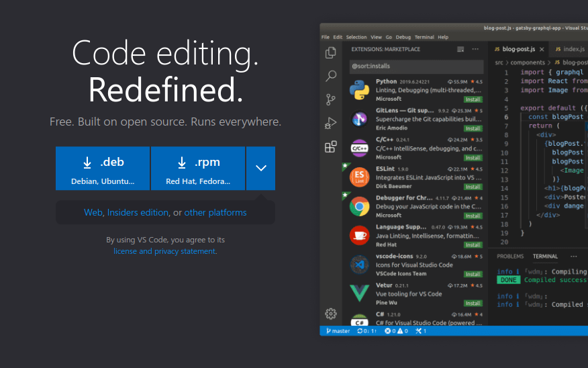The width and height of the screenshot is (588, 368).
Task: Install Debugger for Chrome extension
Action: click(x=473, y=216)
